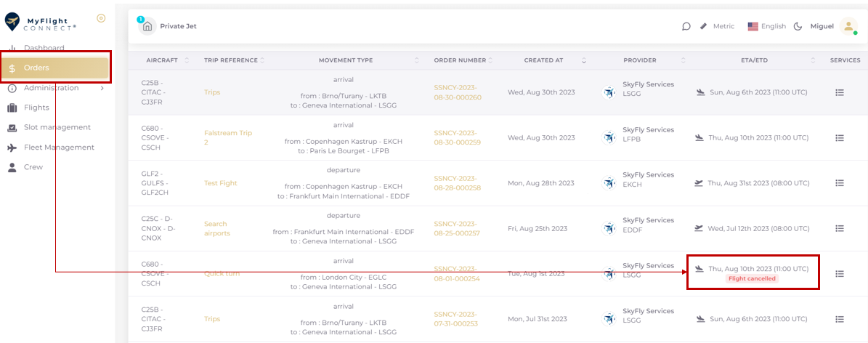868x343 pixels.
Task: Expand the Administration menu chevron
Action: (x=102, y=89)
